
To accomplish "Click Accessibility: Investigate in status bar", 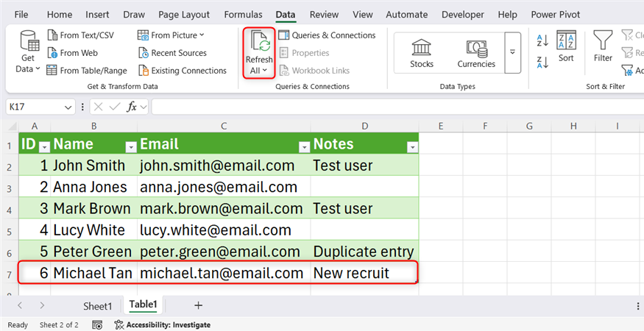I will 163,325.
